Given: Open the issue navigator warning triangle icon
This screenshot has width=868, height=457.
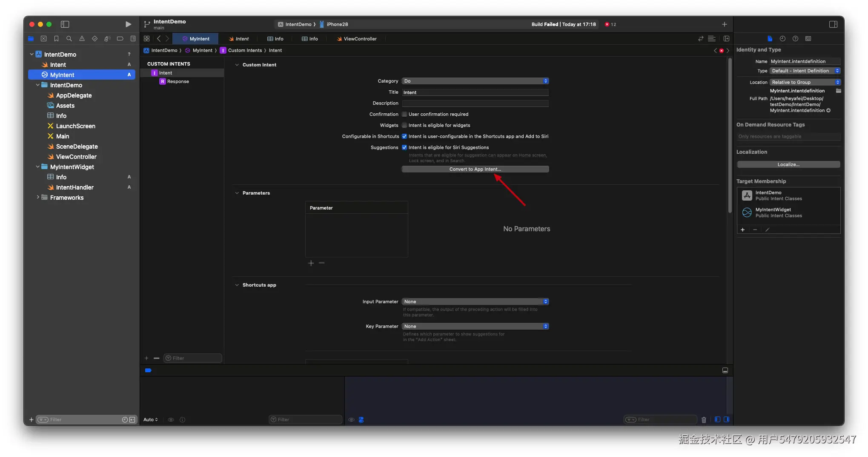Looking at the screenshot, I should (82, 39).
